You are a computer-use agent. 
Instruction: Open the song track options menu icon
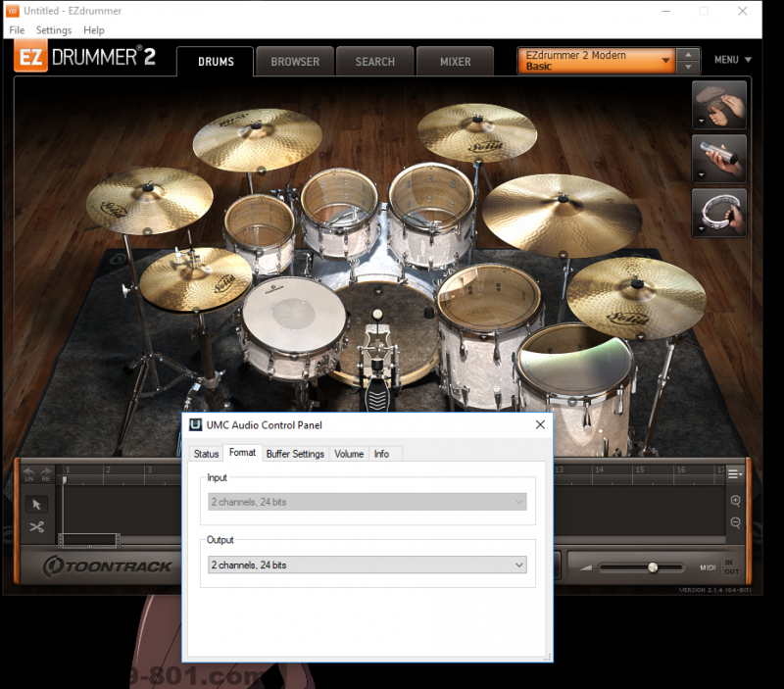pyautogui.click(x=735, y=474)
